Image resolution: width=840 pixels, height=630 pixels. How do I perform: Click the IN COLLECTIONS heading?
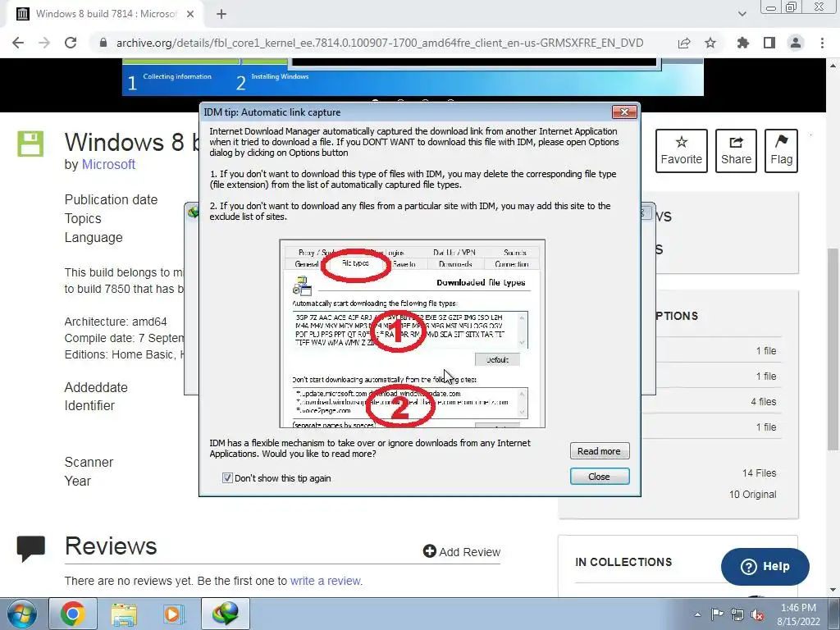623,562
